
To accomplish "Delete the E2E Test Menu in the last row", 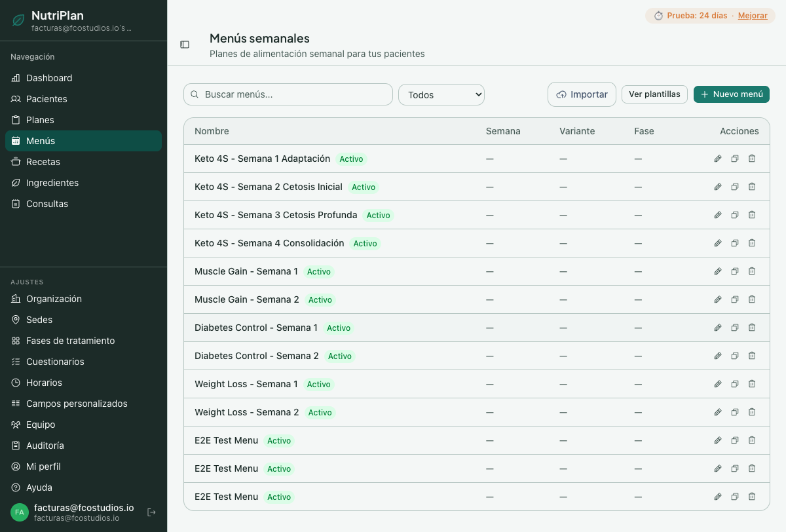I will [x=751, y=497].
